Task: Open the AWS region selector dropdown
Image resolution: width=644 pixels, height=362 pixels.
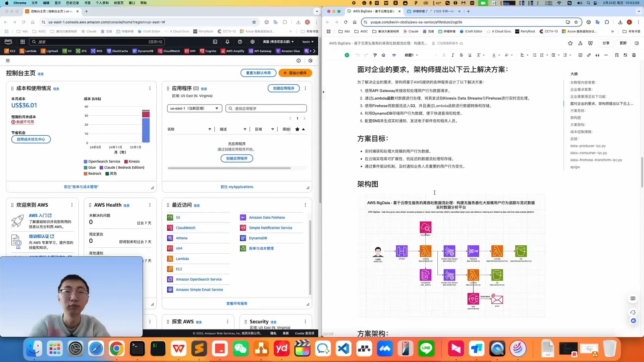Action: pyautogui.click(x=277, y=42)
